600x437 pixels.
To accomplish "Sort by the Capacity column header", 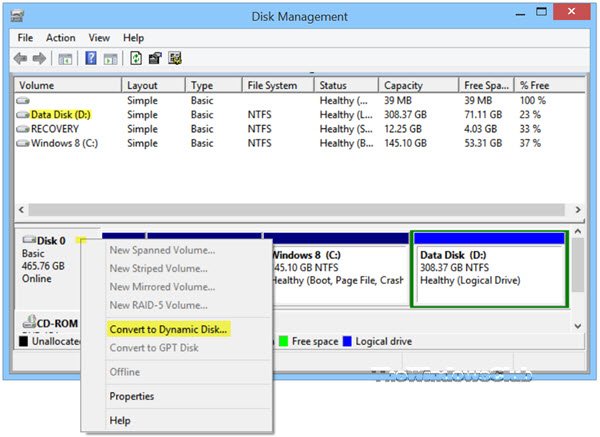I will (404, 86).
